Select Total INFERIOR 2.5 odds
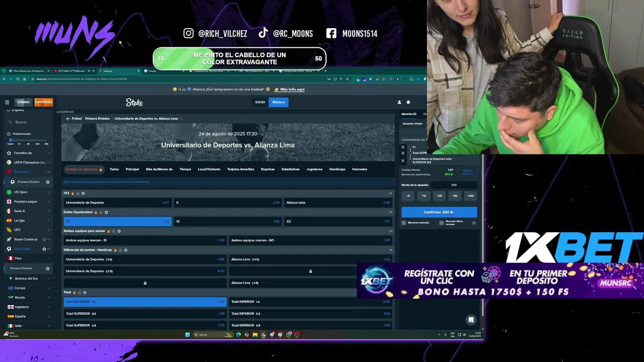 click(310, 325)
